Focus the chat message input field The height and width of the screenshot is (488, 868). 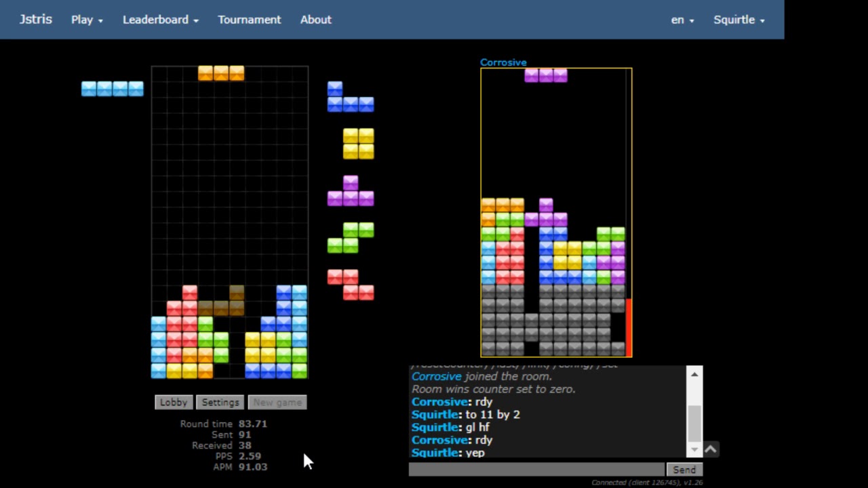coord(536,470)
